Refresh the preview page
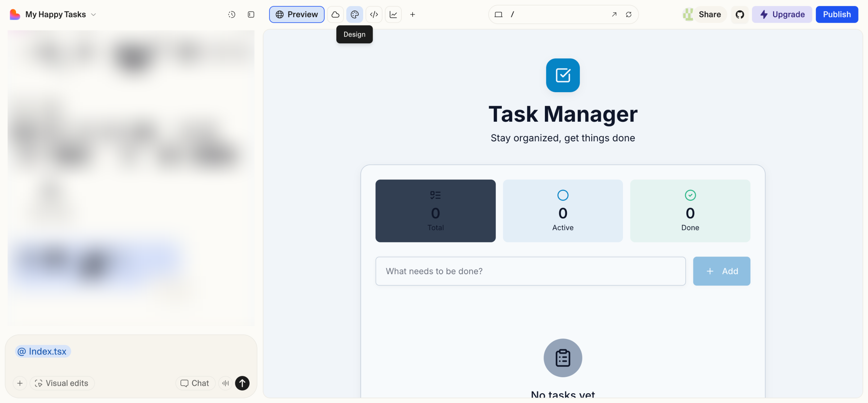 [629, 15]
